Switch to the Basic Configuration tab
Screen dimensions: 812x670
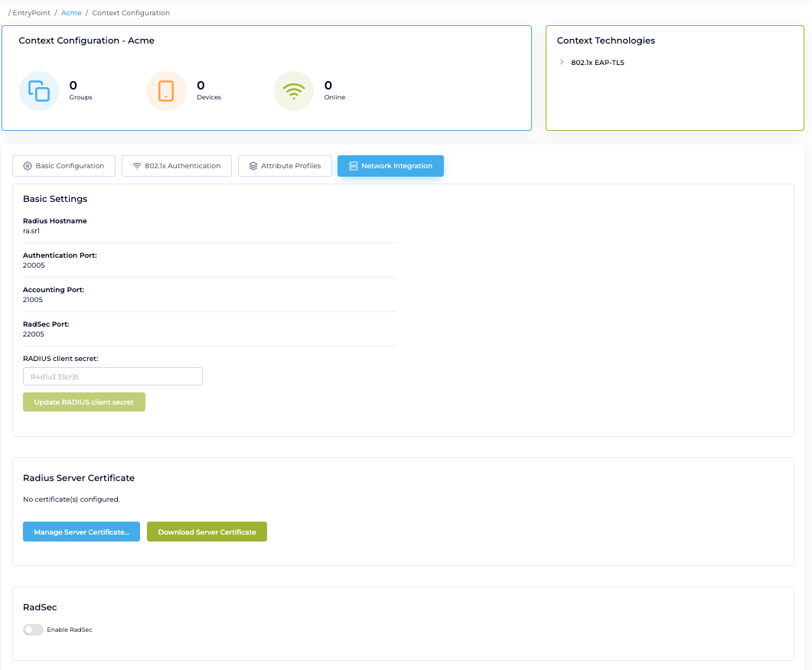pos(64,166)
